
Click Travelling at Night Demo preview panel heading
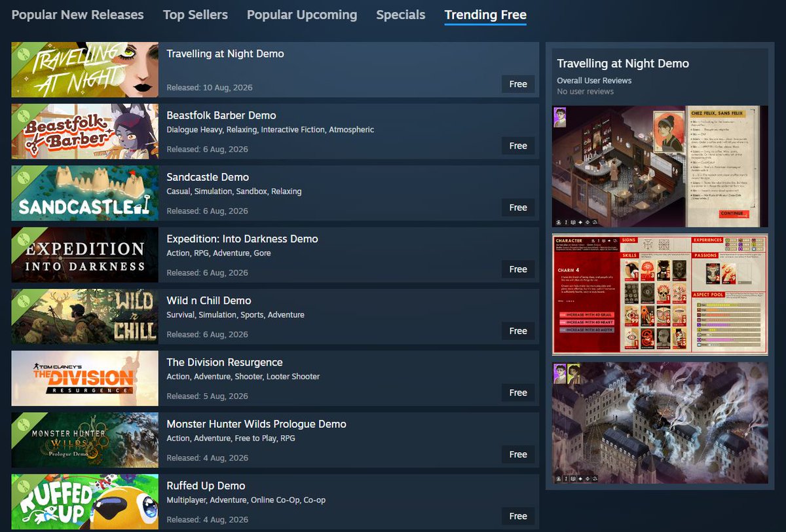pyautogui.click(x=623, y=64)
